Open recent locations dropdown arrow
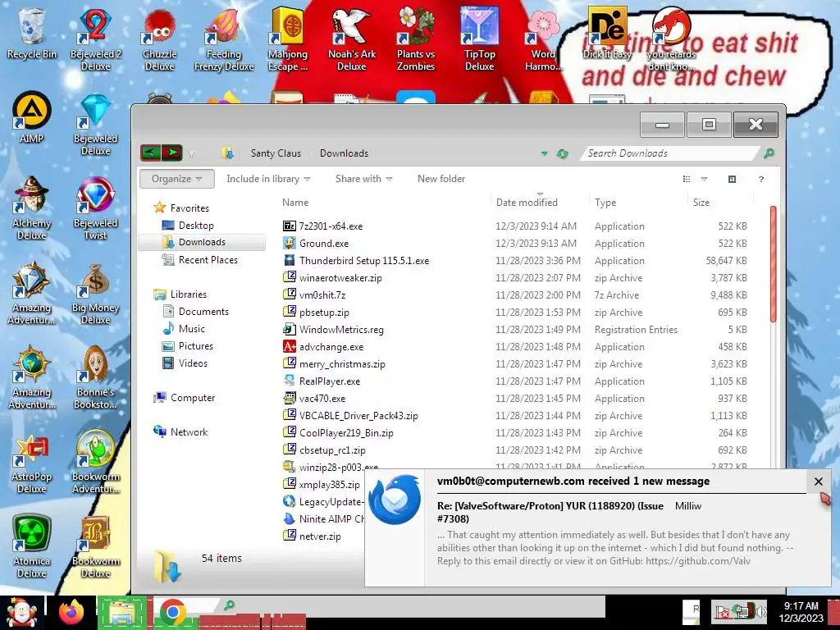 pyautogui.click(x=191, y=154)
